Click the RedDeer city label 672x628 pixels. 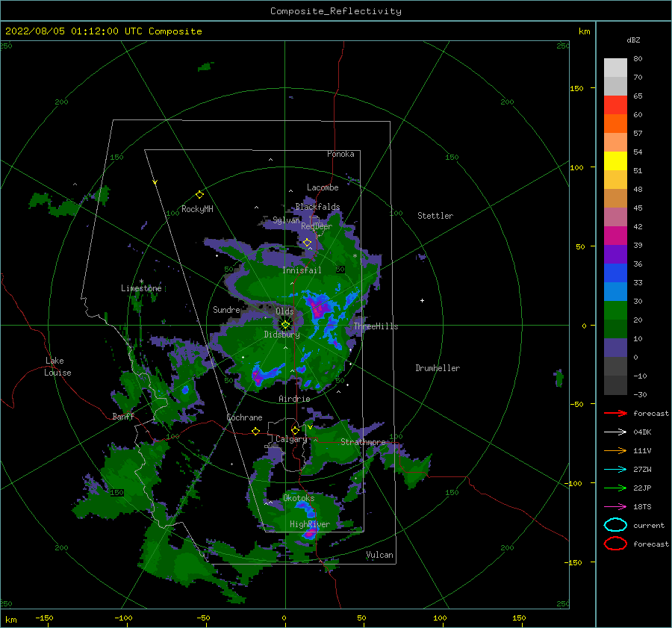click(317, 226)
